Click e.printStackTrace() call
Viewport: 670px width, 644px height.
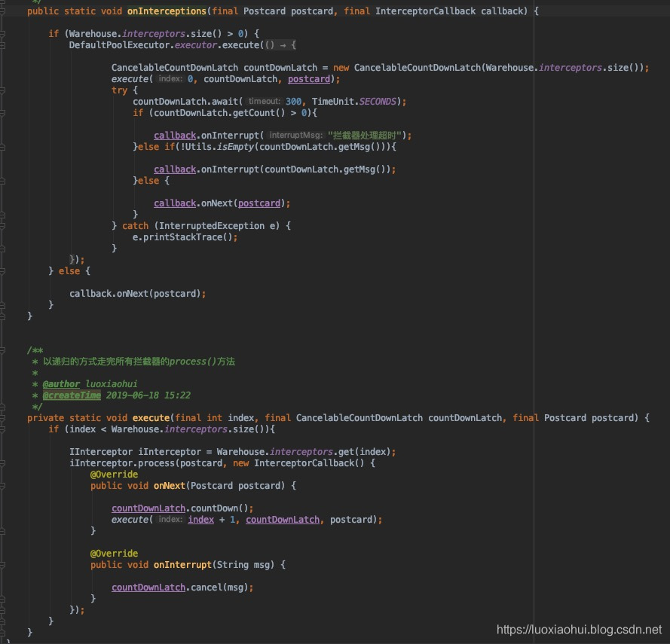pos(185,237)
